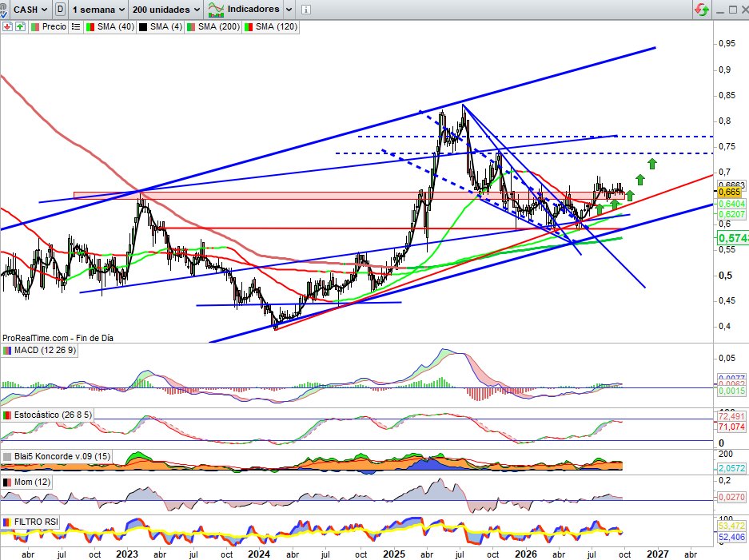The width and height of the screenshot is (749, 560).
Task: Click the ProRealTime.com - Fin de Día text
Action: (x=58, y=338)
